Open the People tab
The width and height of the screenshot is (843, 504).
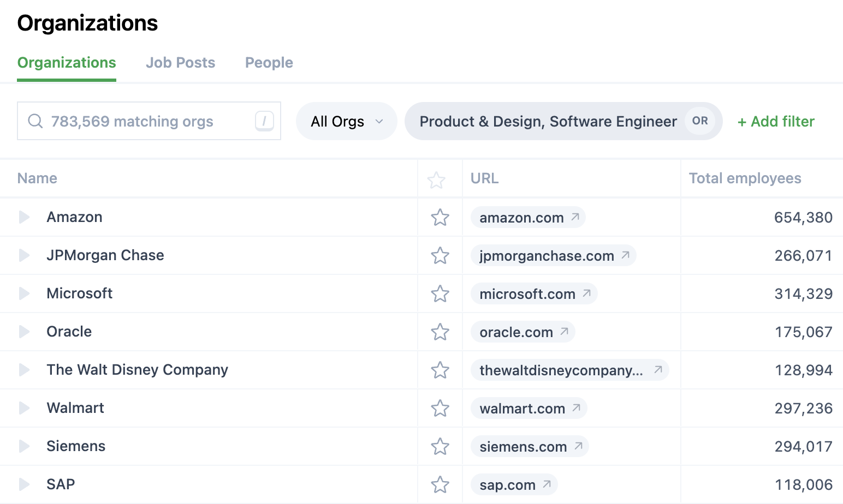tap(269, 63)
